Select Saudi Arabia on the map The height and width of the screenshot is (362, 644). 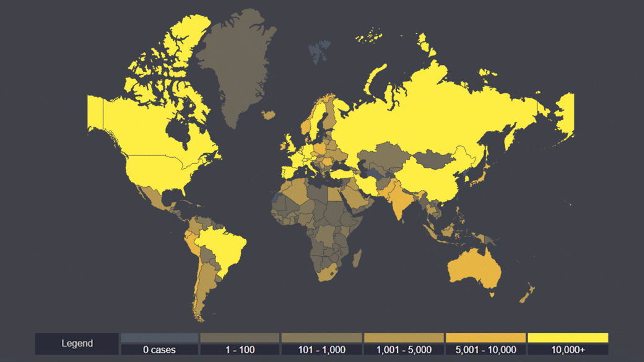(x=357, y=198)
